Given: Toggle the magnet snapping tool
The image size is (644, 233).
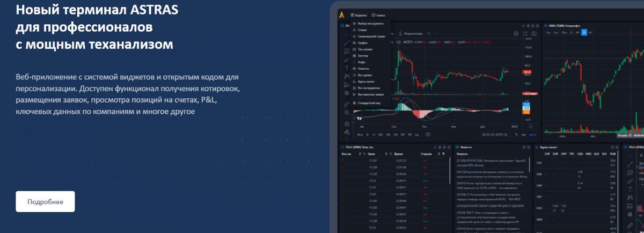Looking at the screenshot, I should (347, 123).
